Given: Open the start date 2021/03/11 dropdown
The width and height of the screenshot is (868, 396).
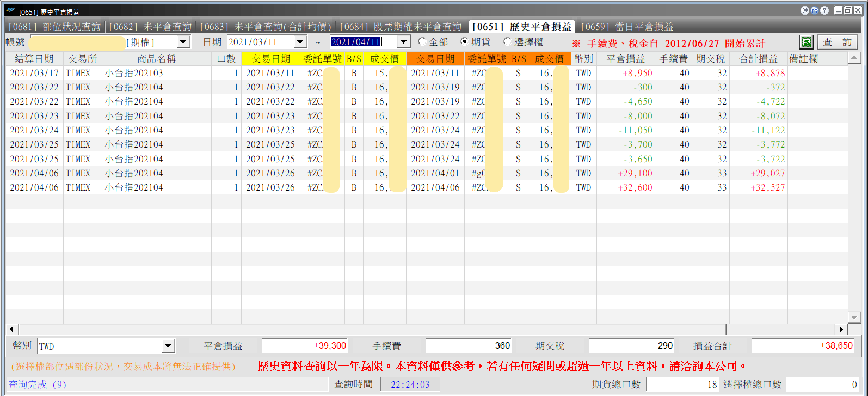Looking at the screenshot, I should click(300, 42).
